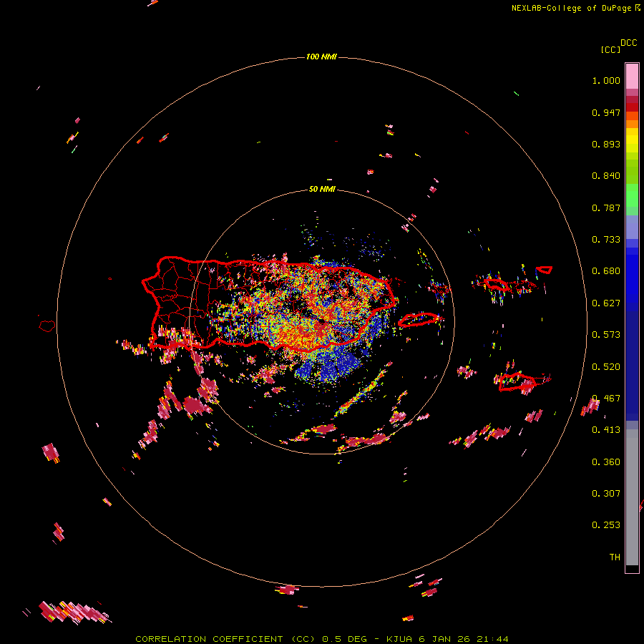This screenshot has width=644, height=644.
Task: Select the 0.307 scale value
Action: click(606, 494)
